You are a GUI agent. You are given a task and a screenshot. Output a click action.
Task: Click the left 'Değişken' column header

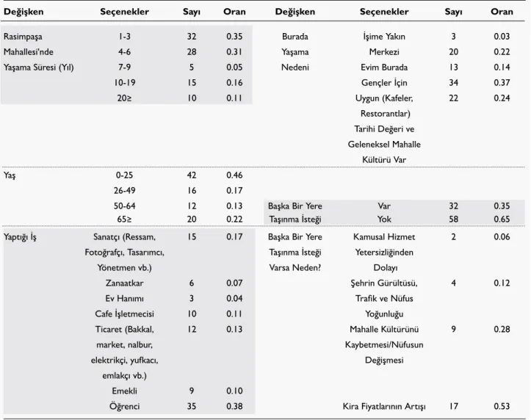(x=24, y=12)
